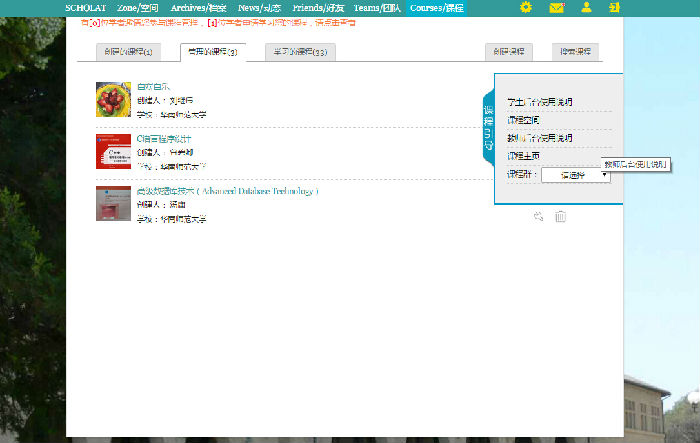Click the share icon beside trash
This screenshot has height=443, width=700.
539,216
